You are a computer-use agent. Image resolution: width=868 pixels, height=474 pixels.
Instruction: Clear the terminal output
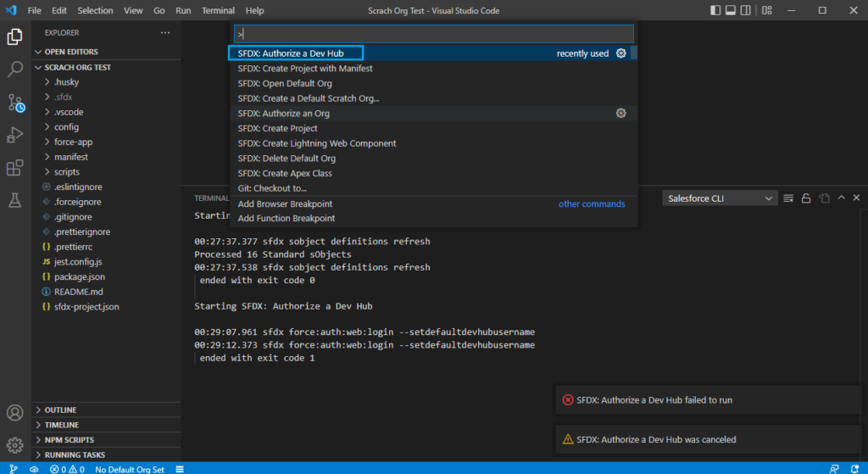788,198
